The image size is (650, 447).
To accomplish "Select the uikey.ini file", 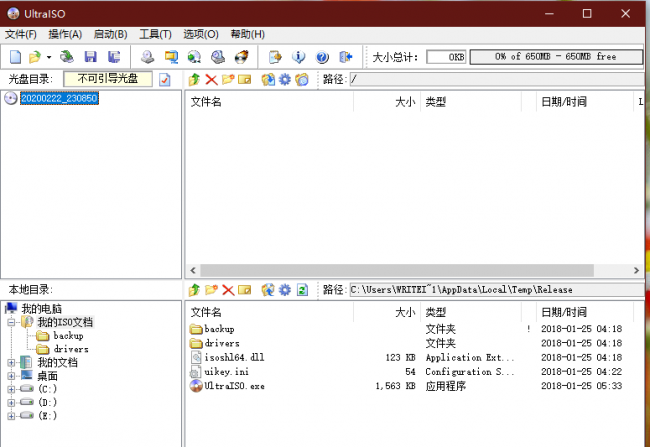I will [226, 372].
